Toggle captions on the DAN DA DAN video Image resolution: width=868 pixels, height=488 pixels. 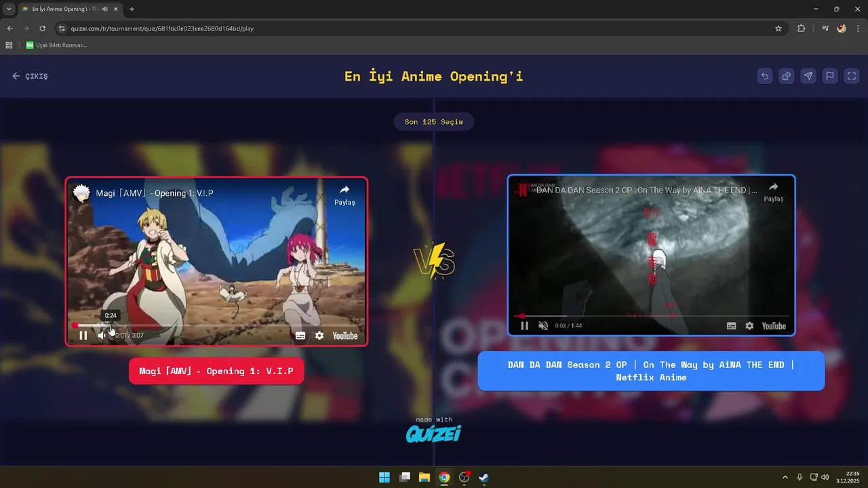[x=731, y=326]
